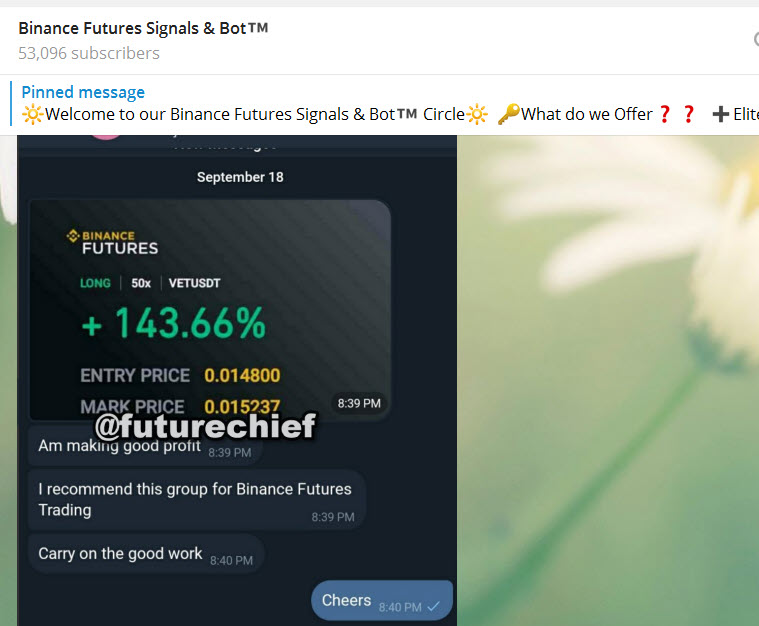Viewport: 759px width, 626px height.
Task: Click the +143.66% profit figure
Action: tap(174, 323)
